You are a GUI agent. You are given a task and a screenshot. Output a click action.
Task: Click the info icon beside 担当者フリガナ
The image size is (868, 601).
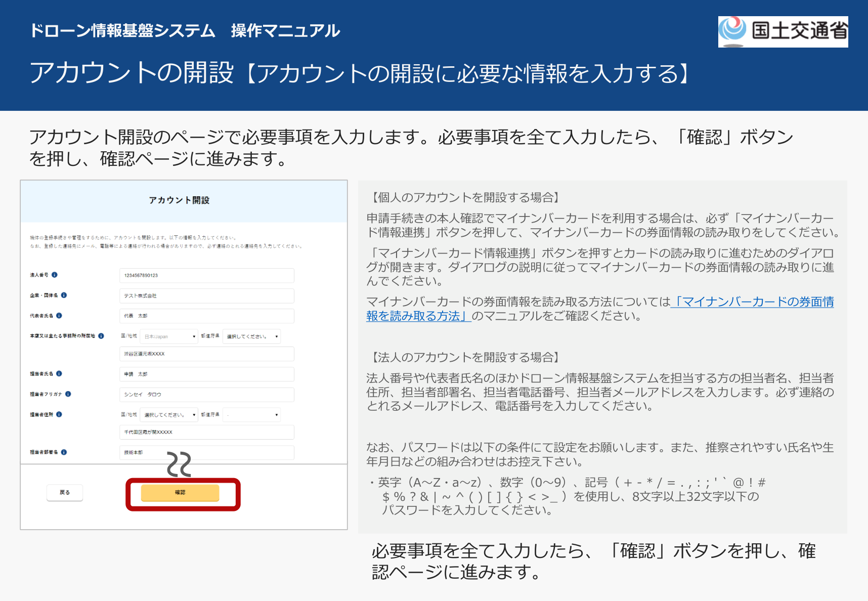[68, 394]
